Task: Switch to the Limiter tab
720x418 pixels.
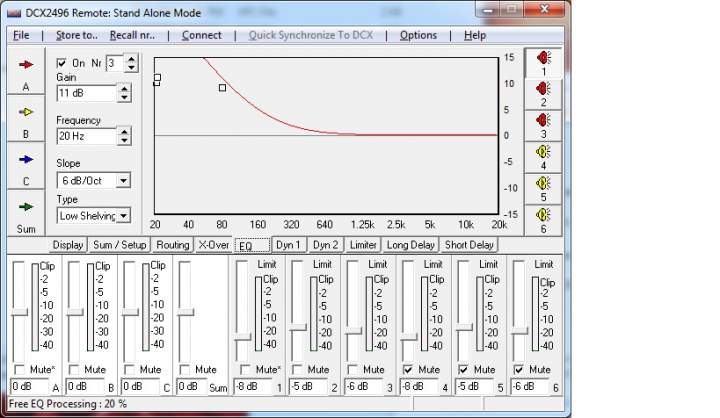Action: click(x=363, y=245)
